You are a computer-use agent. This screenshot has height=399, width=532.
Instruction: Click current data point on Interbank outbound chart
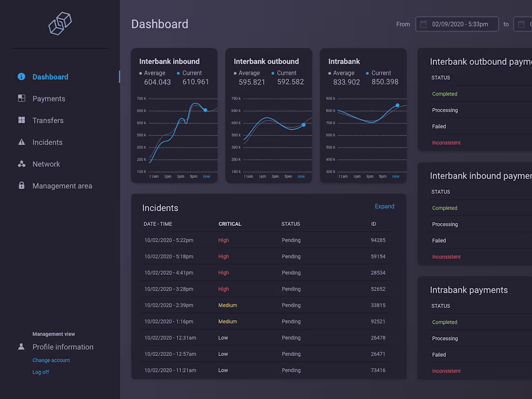coord(304,125)
